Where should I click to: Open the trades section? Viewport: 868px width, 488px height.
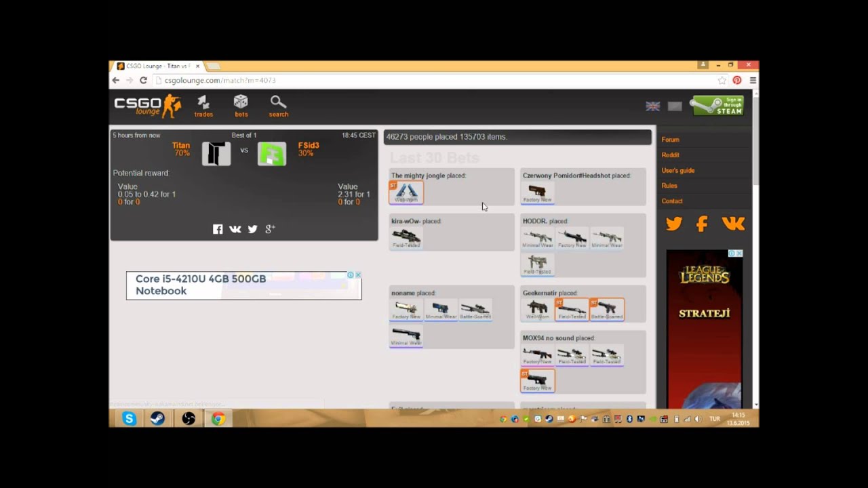203,106
